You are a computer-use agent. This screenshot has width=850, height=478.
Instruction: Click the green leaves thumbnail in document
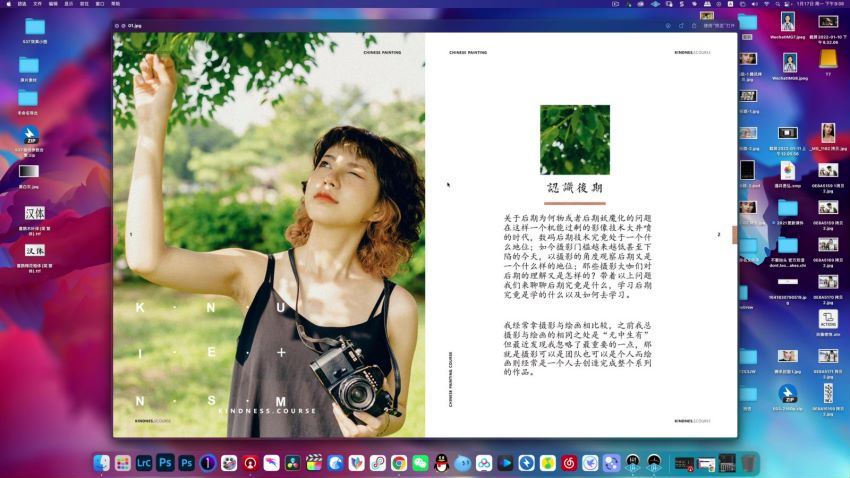tap(575, 140)
